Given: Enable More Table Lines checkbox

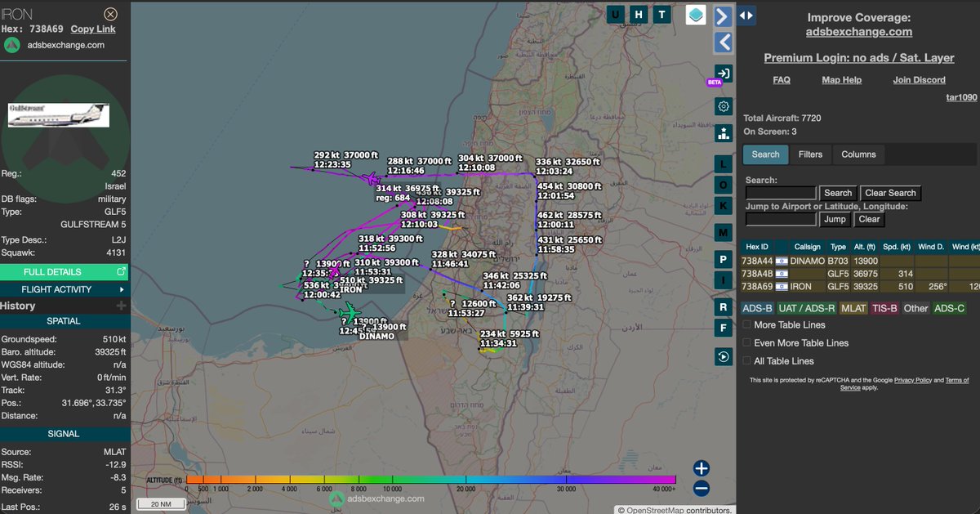Looking at the screenshot, I should click(746, 325).
